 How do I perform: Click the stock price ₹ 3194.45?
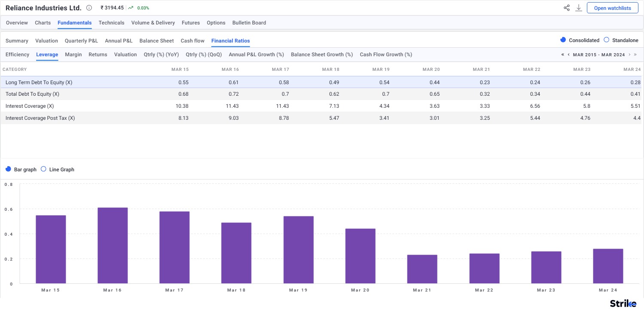tap(112, 8)
